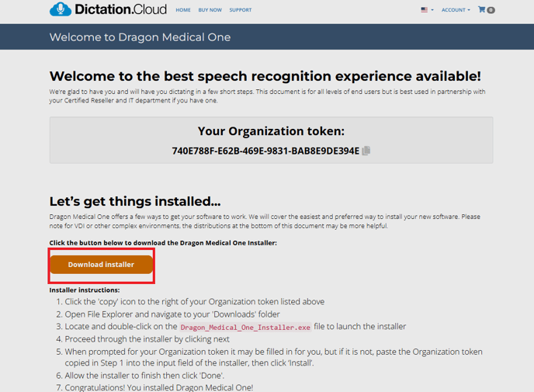Screen dimensions: 534x392
Task: Expand the language flag dropdown arrow
Action: pos(432,10)
